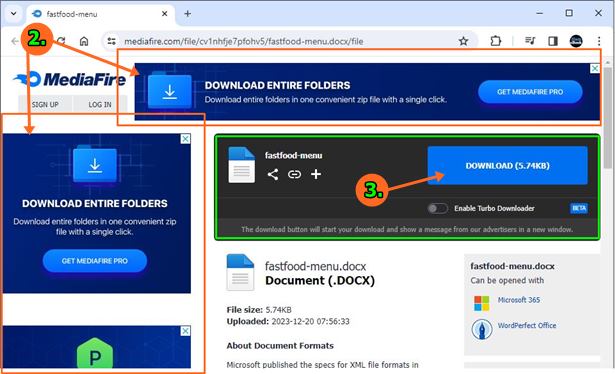This screenshot has width=615, height=374.
Task: Bookmark this page with the star icon
Action: (464, 41)
